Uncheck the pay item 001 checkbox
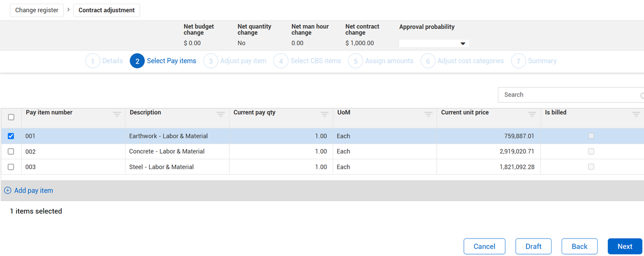 (11, 136)
